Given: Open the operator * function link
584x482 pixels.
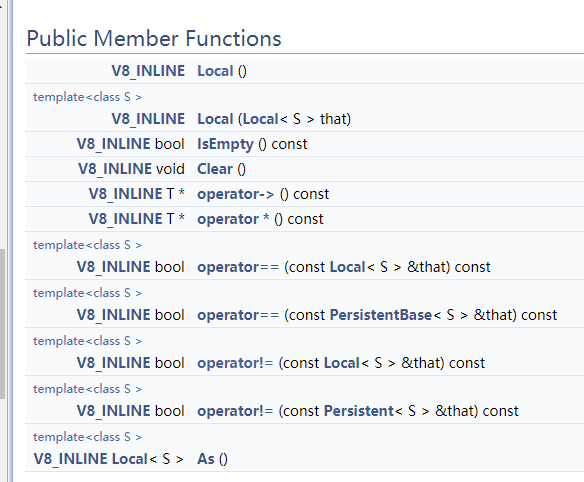Looking at the screenshot, I should coord(233,219).
